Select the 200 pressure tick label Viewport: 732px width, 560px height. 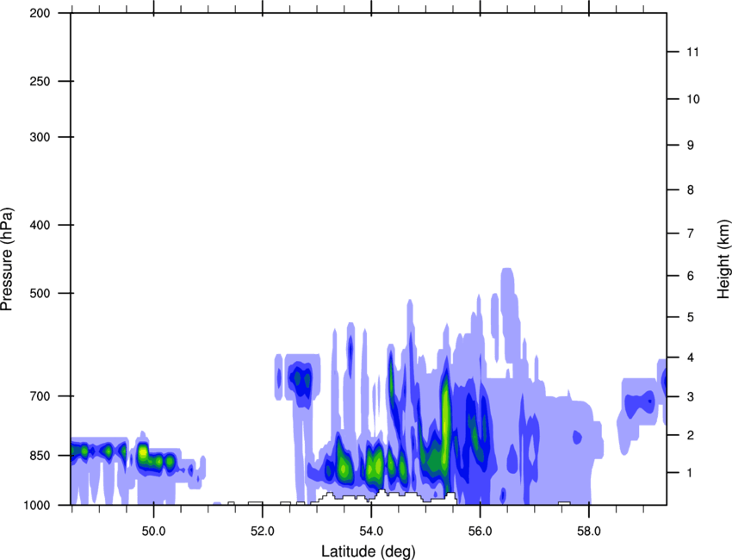pos(40,14)
